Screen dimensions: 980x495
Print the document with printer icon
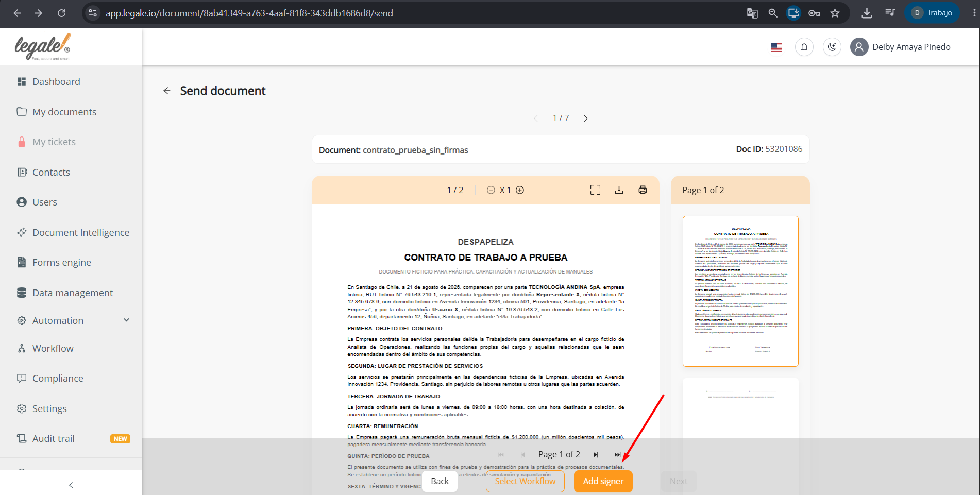(x=643, y=190)
